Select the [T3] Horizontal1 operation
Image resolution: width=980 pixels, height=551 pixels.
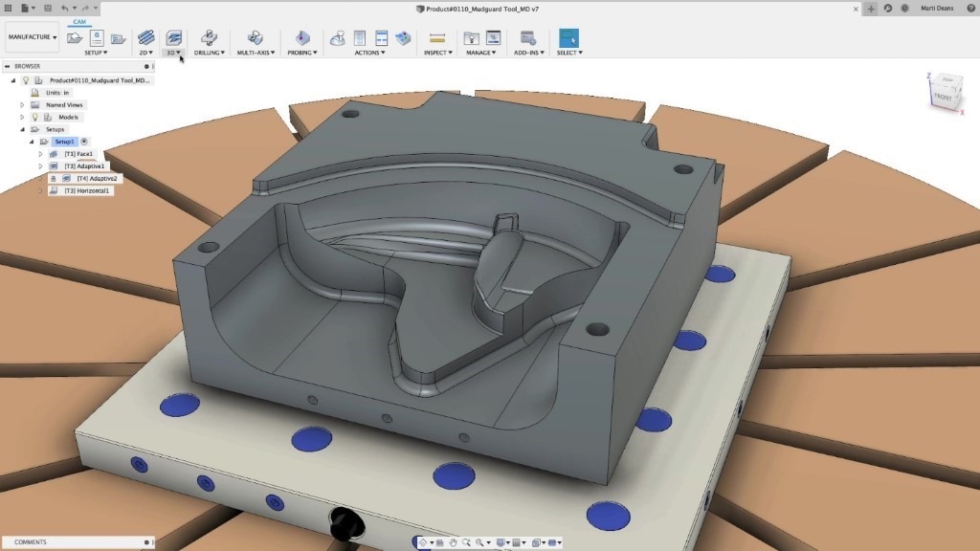(x=88, y=190)
